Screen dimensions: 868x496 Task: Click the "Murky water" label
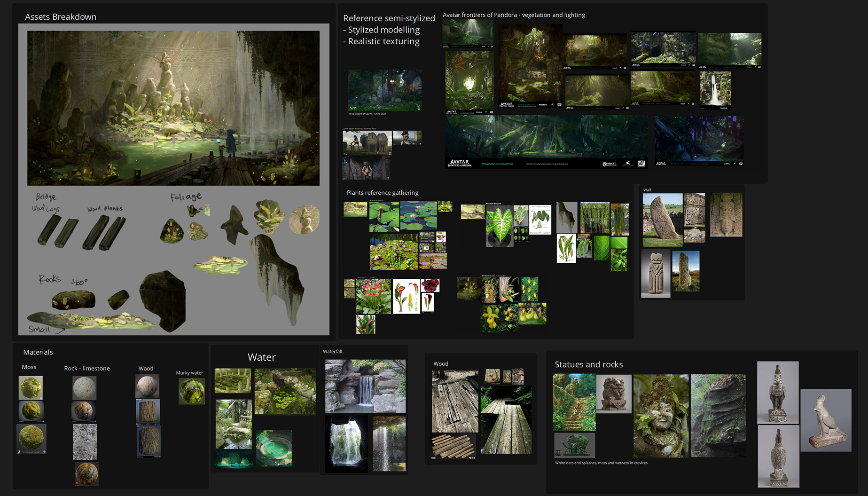[x=189, y=373]
